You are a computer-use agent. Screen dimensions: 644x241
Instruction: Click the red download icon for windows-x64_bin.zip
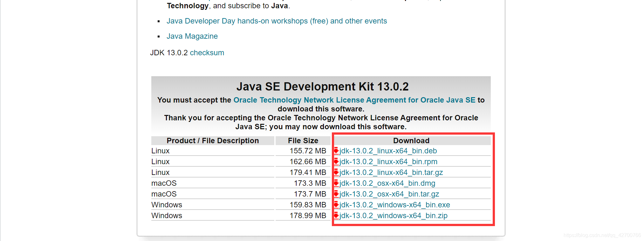click(x=336, y=215)
